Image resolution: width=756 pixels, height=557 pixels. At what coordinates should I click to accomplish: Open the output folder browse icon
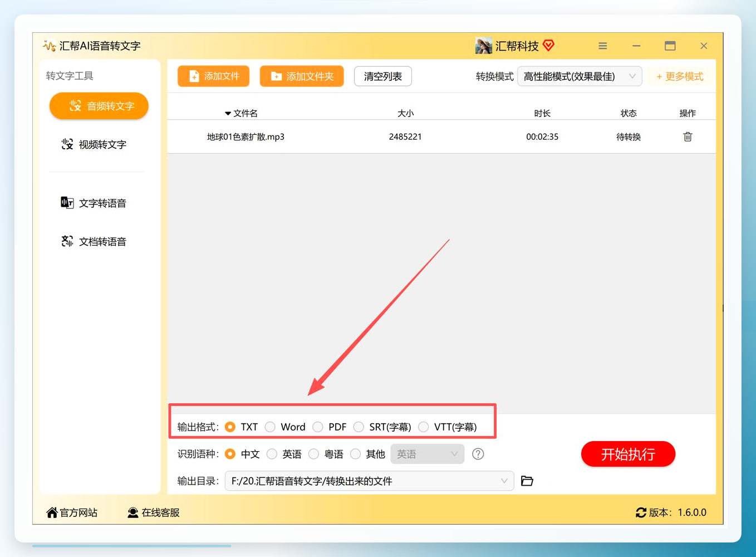pos(527,481)
